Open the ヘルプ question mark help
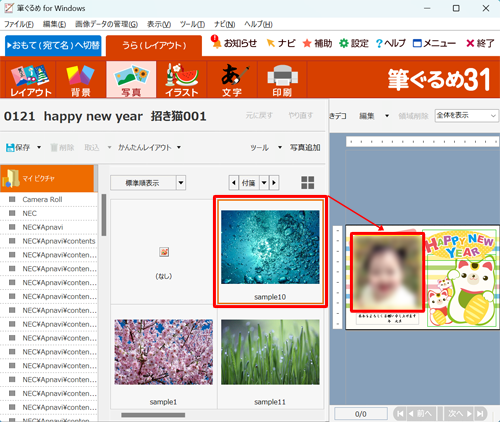Screen dimensions: 500x422 [390, 43]
